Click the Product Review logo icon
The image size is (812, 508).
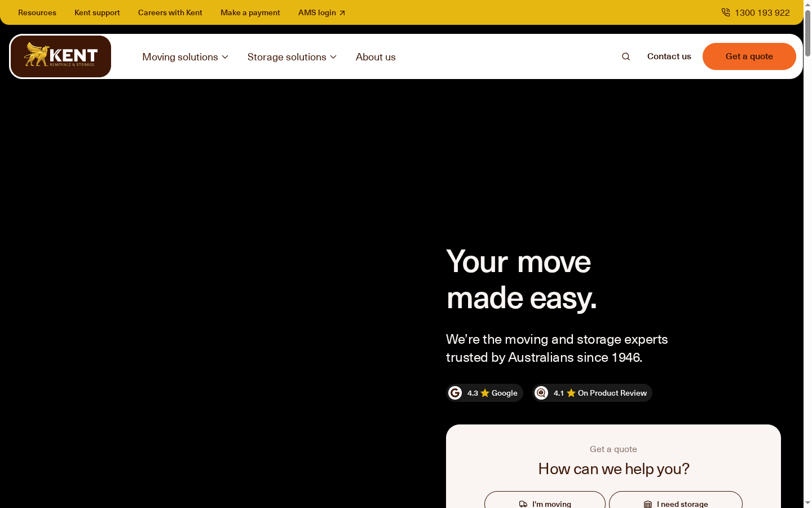click(541, 393)
